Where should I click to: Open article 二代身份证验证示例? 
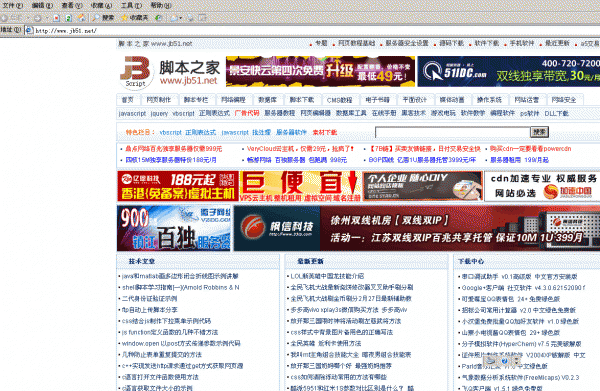pos(149,298)
